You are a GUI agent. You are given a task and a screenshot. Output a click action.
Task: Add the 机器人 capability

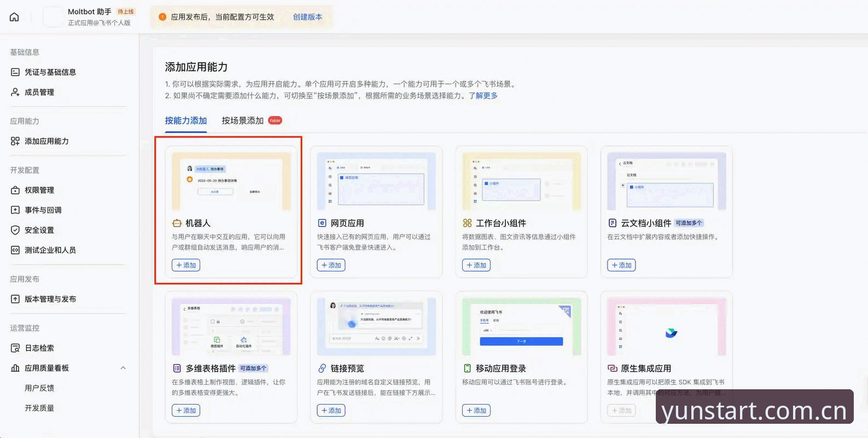tap(186, 265)
